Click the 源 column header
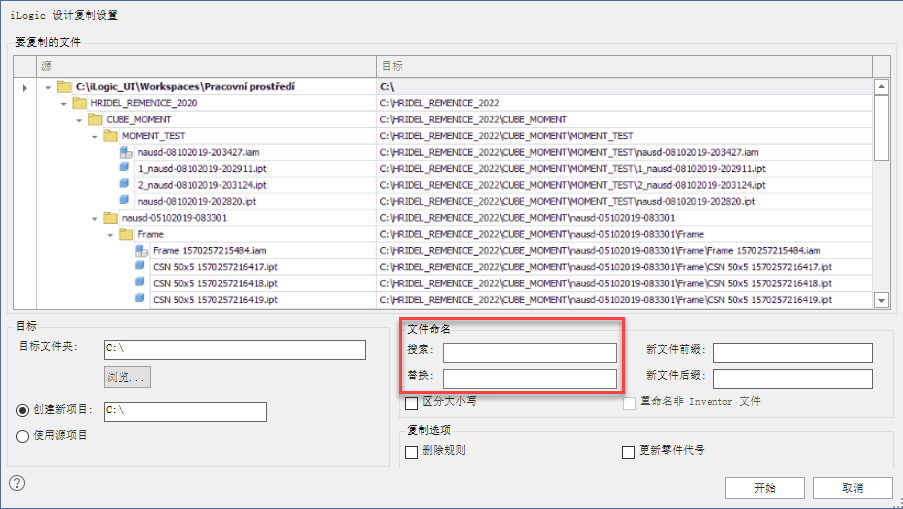 (x=207, y=66)
